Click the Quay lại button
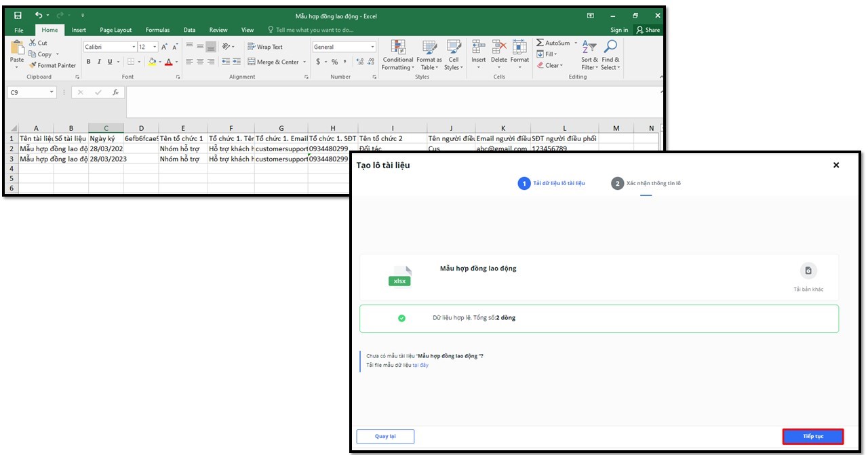The height and width of the screenshot is (455, 868). click(x=385, y=436)
